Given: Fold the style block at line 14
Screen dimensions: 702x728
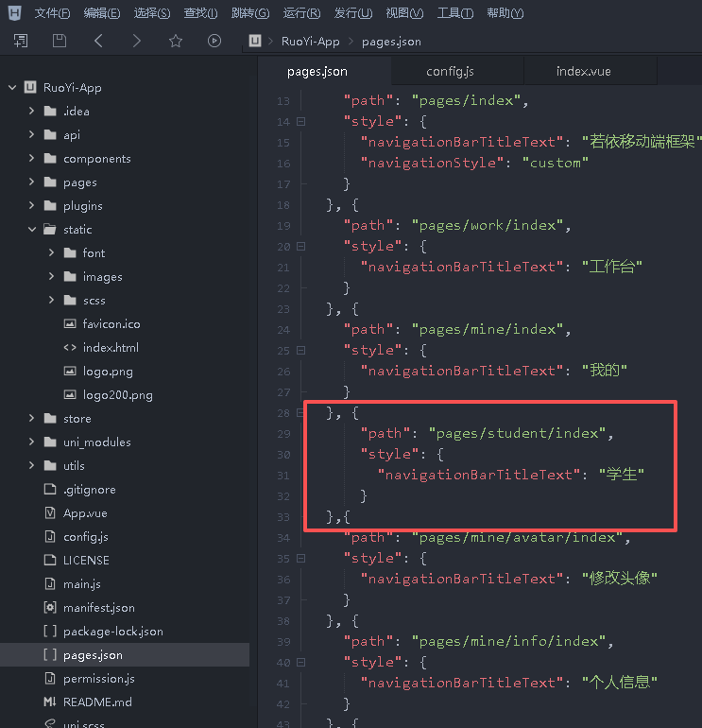Looking at the screenshot, I should tap(300, 122).
